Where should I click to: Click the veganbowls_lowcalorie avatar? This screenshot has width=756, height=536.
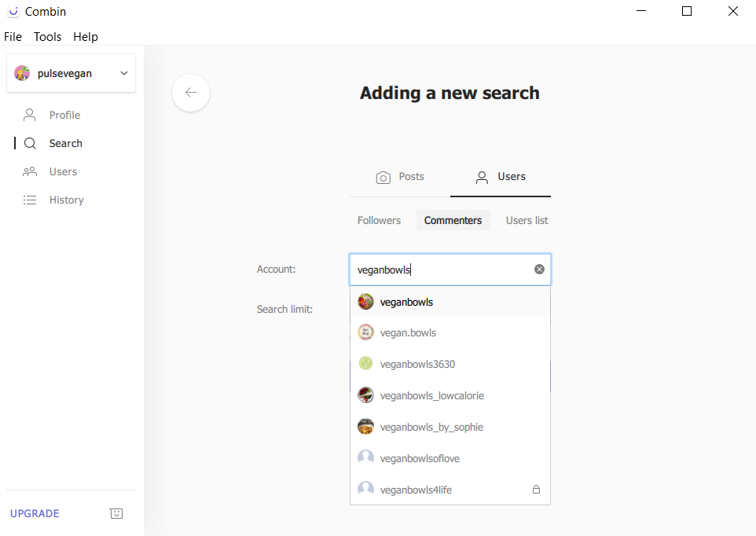tap(365, 395)
